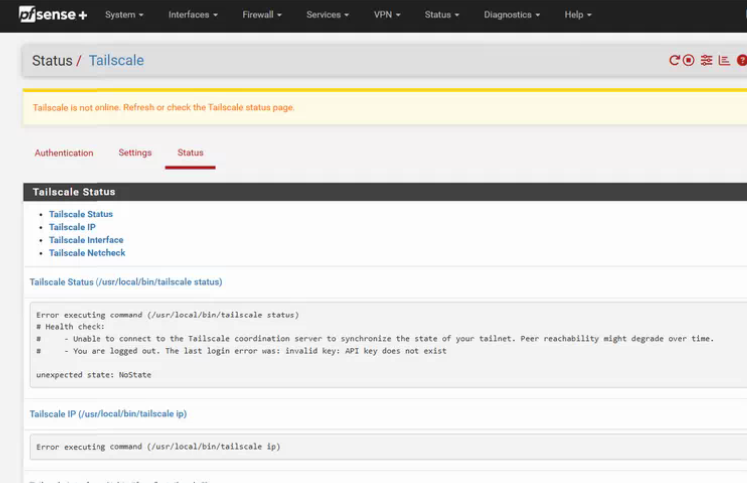Jump to Tailscale Netcheck list link
The height and width of the screenshot is (483, 747).
[87, 252]
